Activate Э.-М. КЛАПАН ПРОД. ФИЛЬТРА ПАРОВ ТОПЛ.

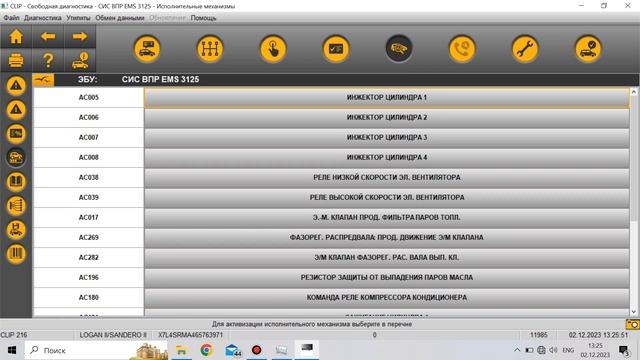(387, 218)
